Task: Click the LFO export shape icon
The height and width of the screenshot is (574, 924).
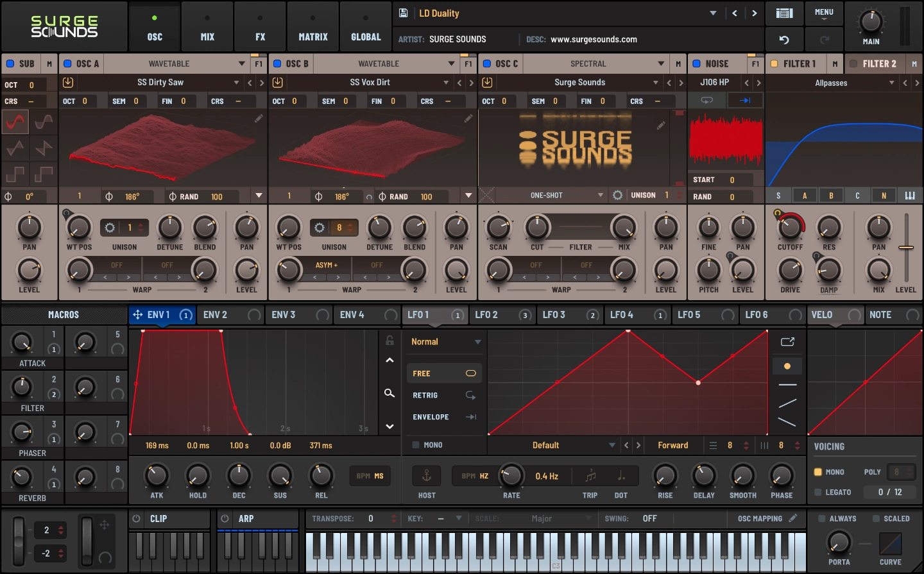Action: [x=787, y=342]
